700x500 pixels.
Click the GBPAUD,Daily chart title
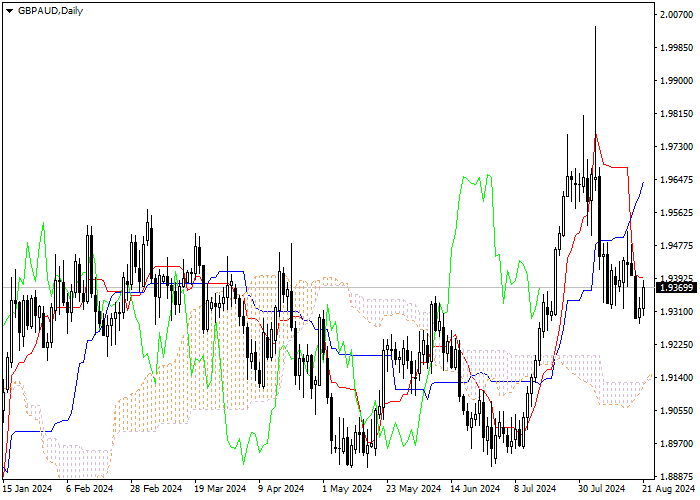pos(50,11)
